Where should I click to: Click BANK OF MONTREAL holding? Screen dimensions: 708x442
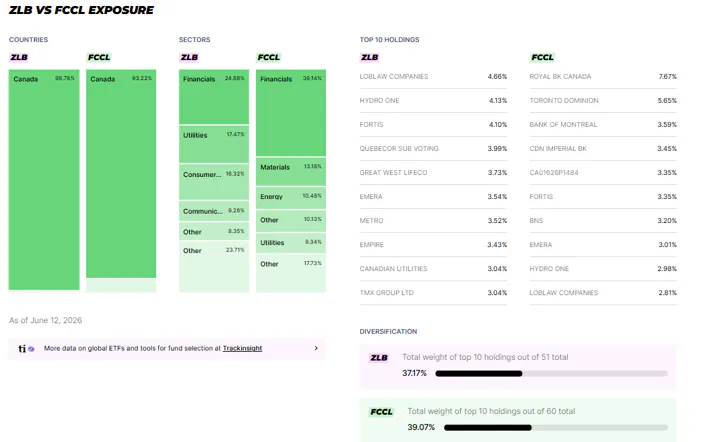click(563, 125)
